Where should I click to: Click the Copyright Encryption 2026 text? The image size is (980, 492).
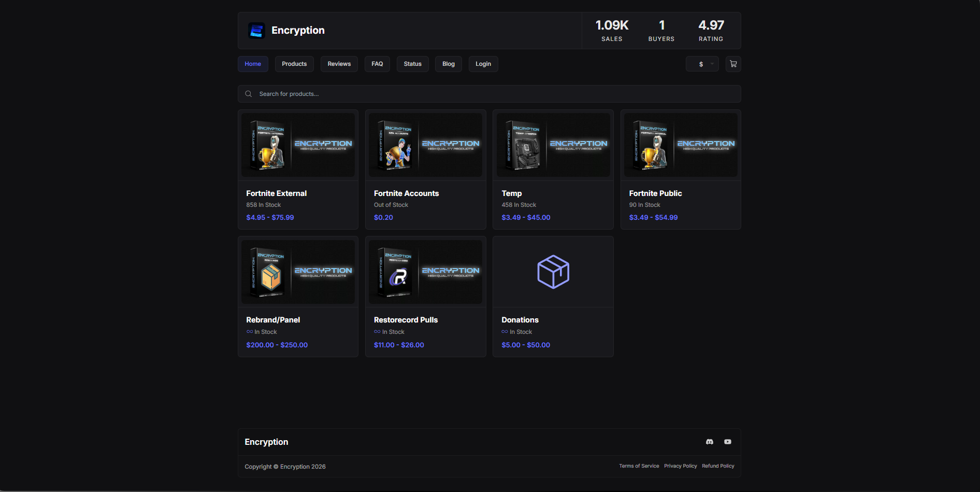click(x=285, y=467)
